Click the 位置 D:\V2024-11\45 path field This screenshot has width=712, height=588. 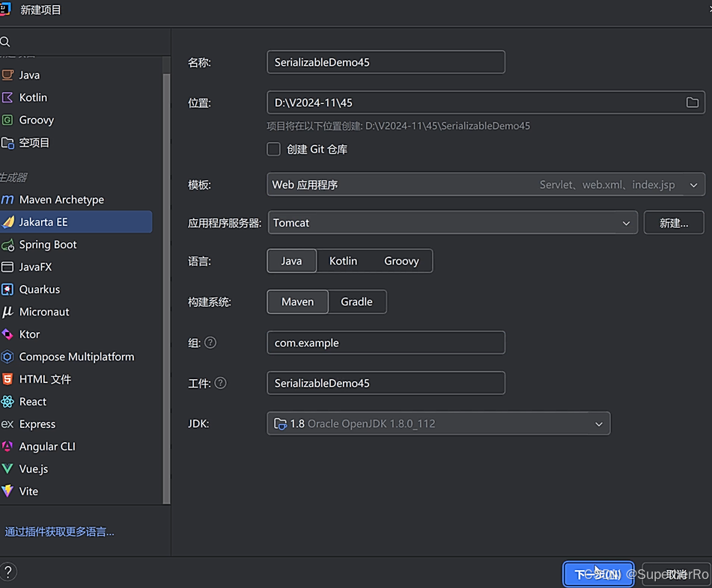[x=486, y=102]
